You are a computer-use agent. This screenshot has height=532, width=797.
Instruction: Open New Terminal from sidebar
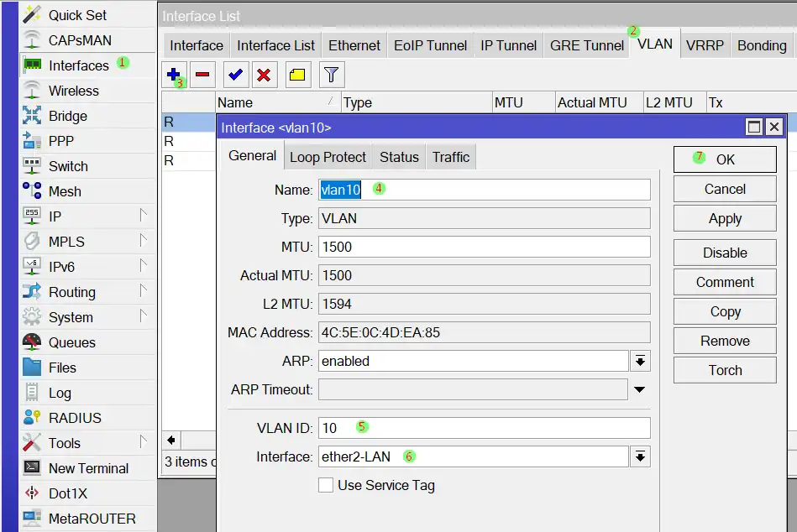(88, 468)
